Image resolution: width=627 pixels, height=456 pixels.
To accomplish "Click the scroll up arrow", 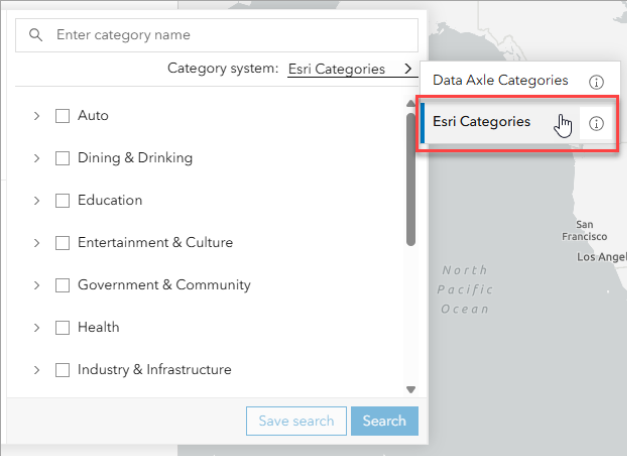I will click(411, 104).
